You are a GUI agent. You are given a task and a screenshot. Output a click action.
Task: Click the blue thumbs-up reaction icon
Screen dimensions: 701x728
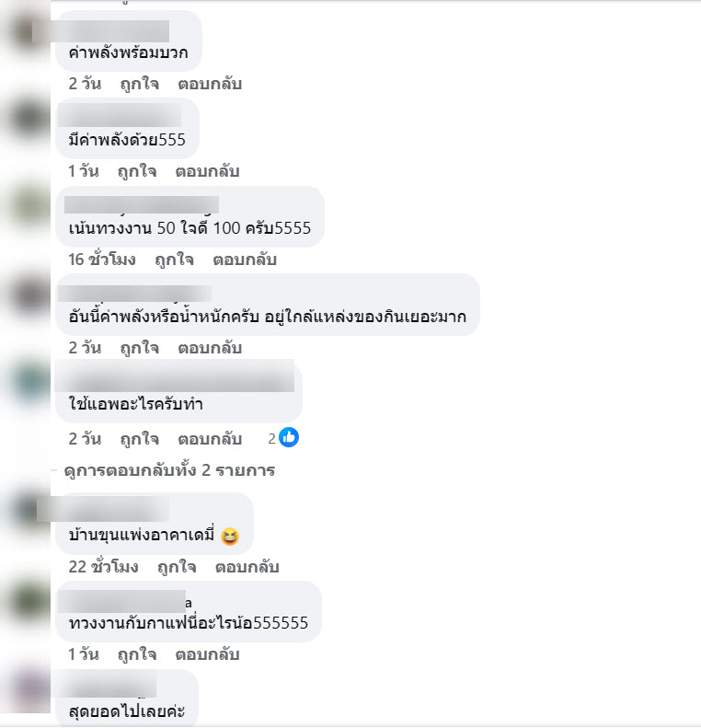point(289,437)
